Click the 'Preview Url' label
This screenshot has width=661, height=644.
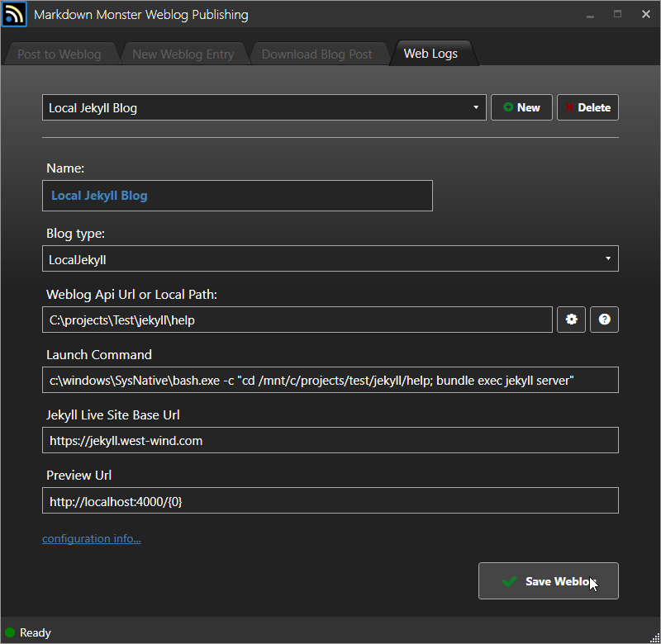tap(78, 475)
